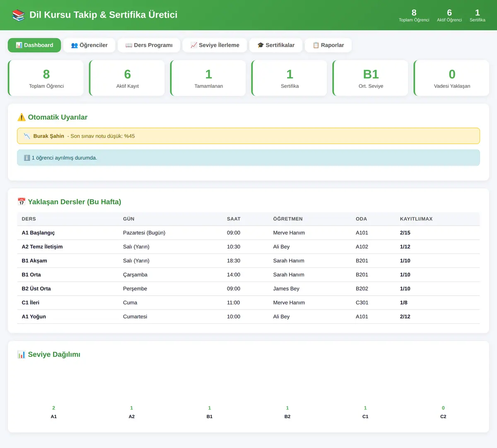Viewport: 497px width, 448px height.
Task: Click the stacked books logo icon
Action: click(19, 15)
